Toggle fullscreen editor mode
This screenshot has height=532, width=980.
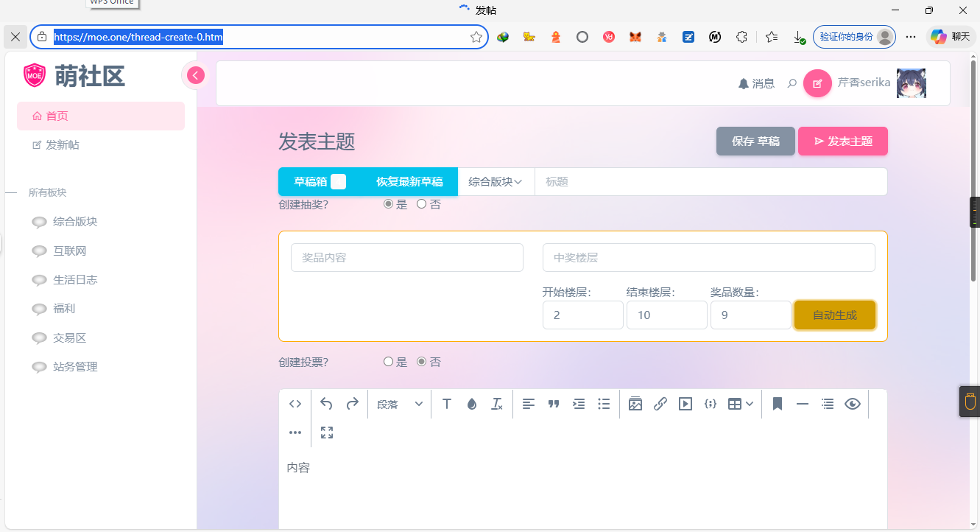click(327, 433)
